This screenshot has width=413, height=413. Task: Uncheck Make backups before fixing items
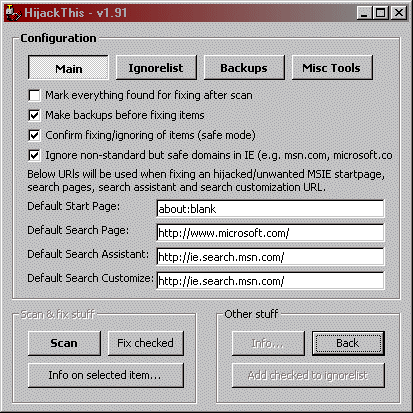coord(34,115)
